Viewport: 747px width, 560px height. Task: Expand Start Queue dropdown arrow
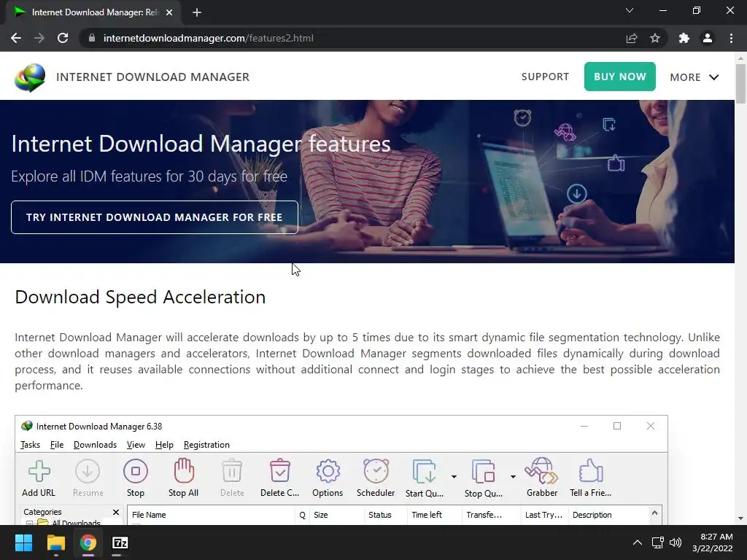tap(454, 477)
